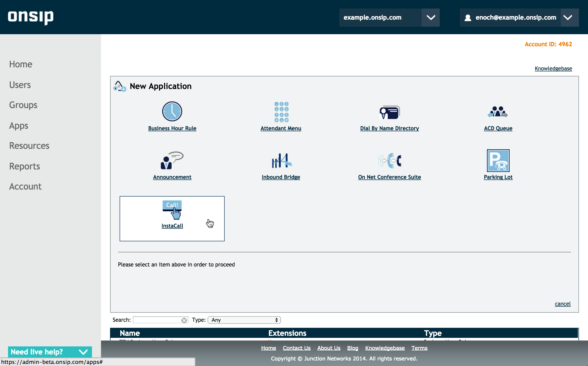
Task: Open the Type filter Any dropdown
Action: [x=244, y=320]
